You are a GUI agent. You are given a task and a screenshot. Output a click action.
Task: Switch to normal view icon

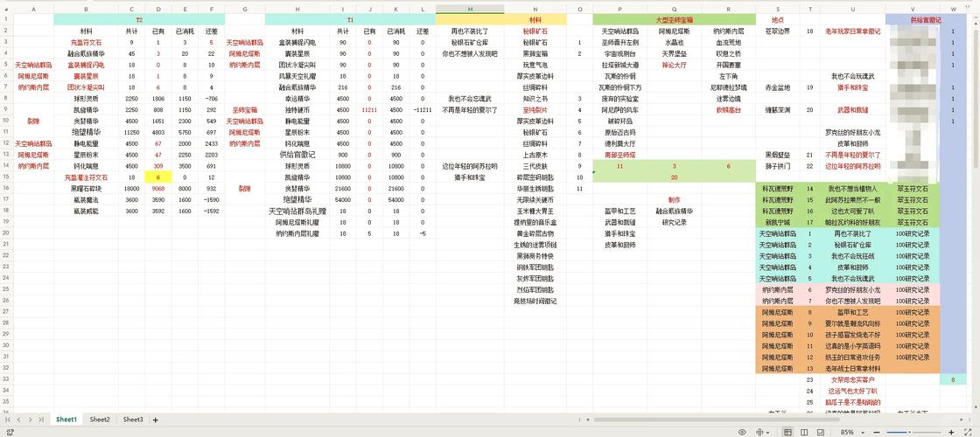click(x=787, y=432)
